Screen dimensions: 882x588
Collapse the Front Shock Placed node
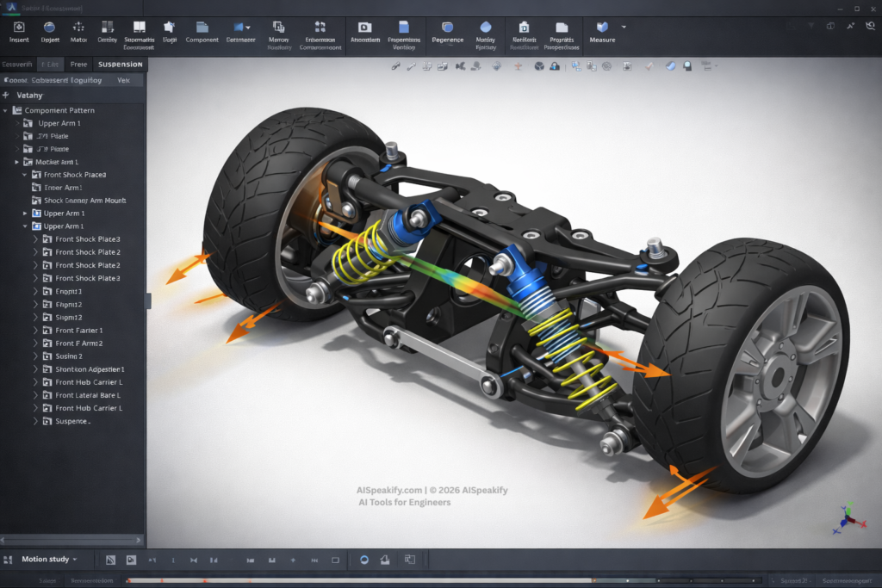(25, 175)
